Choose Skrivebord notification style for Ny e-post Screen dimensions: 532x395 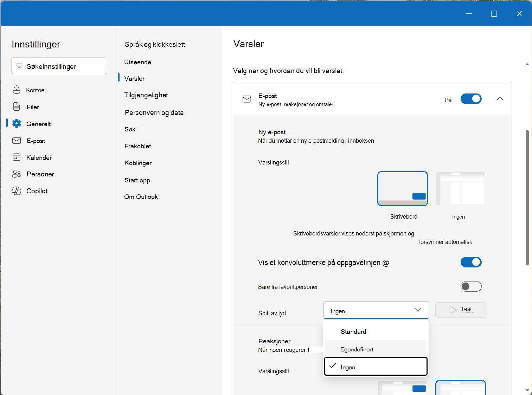click(x=402, y=189)
